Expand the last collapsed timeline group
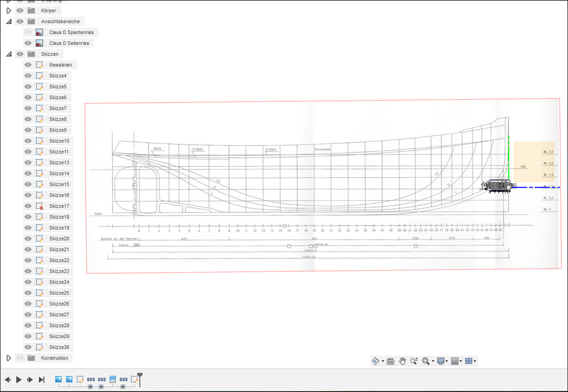 [x=123, y=387]
